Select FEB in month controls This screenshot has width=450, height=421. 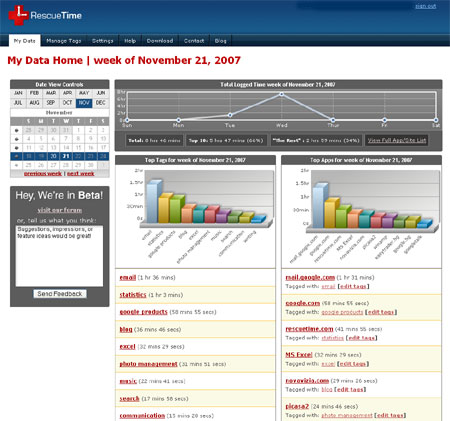pyautogui.click(x=34, y=93)
